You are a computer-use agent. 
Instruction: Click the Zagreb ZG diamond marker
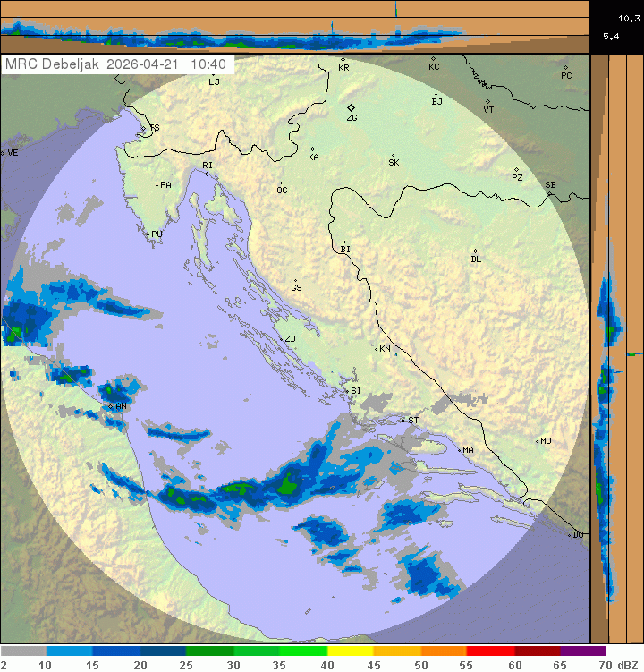pos(351,107)
